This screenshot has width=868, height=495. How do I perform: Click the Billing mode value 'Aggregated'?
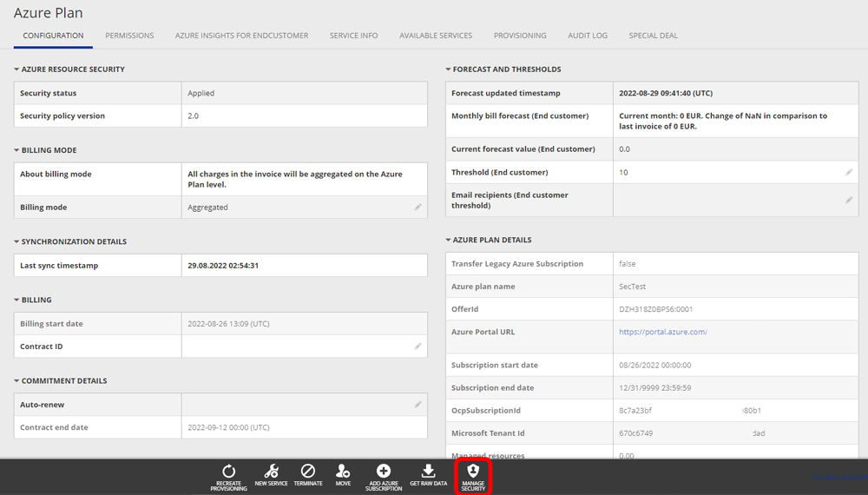[x=207, y=207]
